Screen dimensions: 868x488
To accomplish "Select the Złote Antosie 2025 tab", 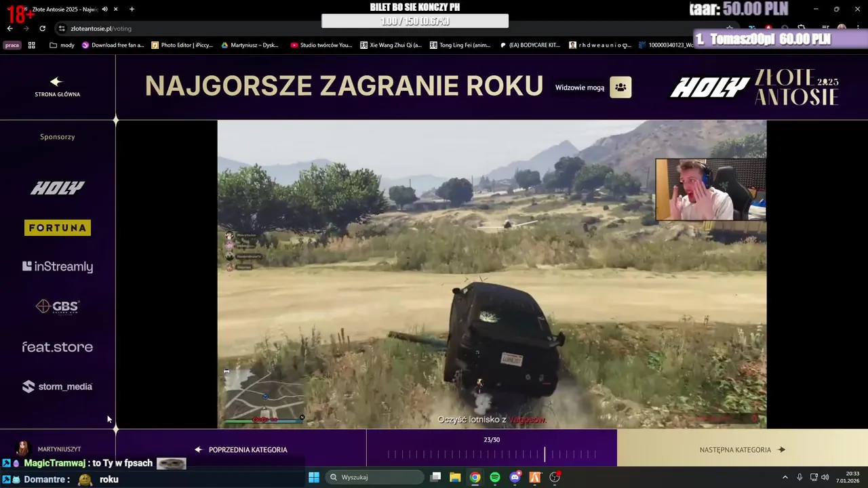I will 64,9.
